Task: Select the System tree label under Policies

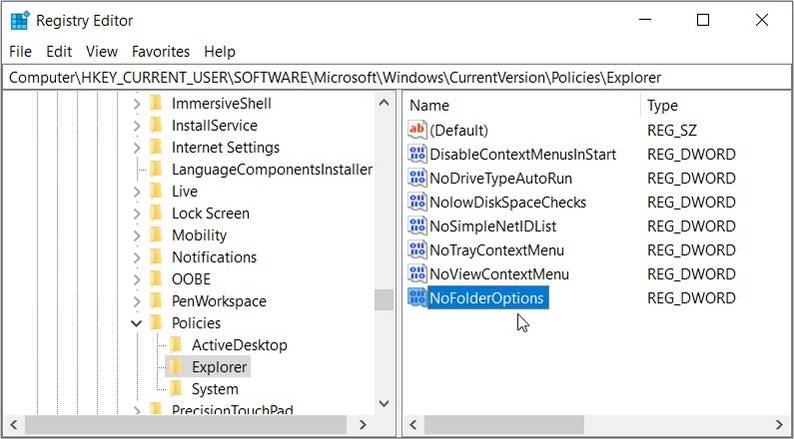Action: 215,389
